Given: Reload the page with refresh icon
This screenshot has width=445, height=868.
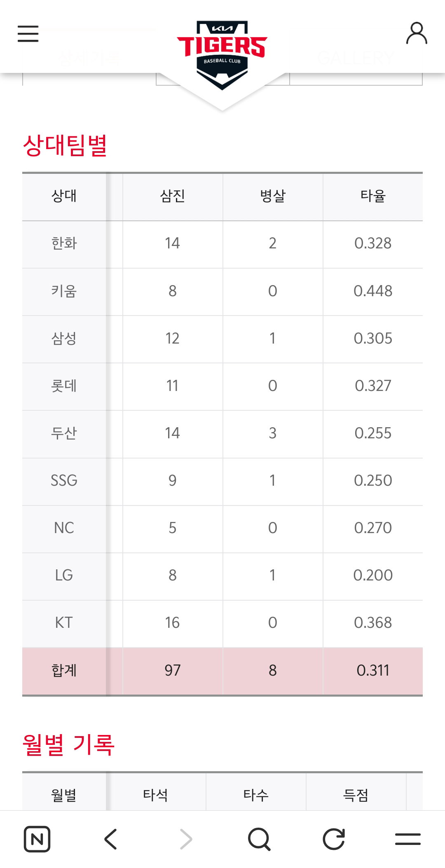Looking at the screenshot, I should (x=334, y=839).
